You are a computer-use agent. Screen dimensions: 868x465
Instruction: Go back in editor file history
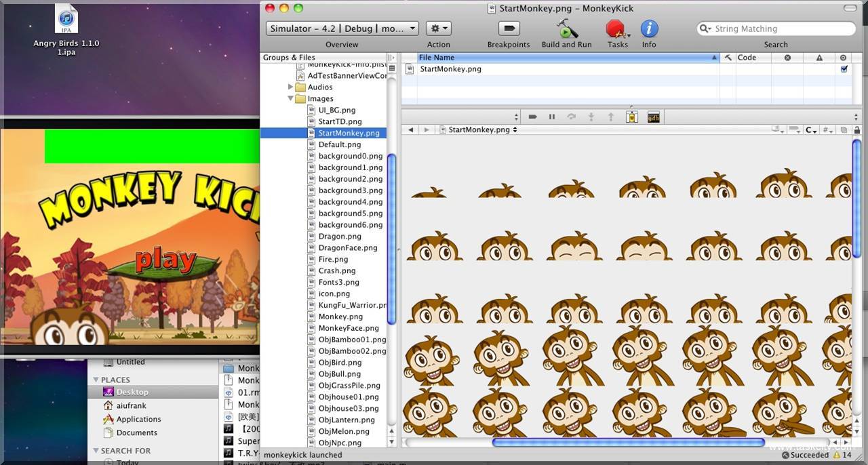(x=410, y=129)
